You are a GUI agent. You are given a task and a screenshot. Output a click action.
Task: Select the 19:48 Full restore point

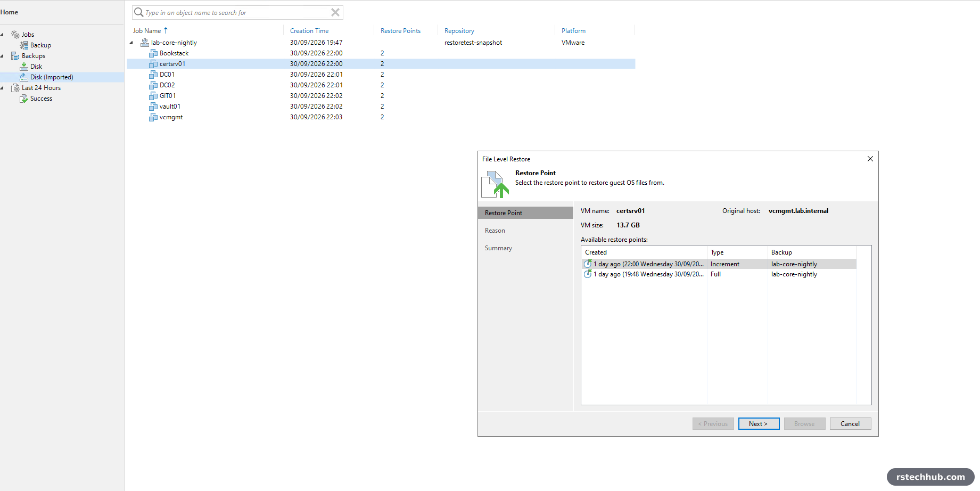(719, 274)
